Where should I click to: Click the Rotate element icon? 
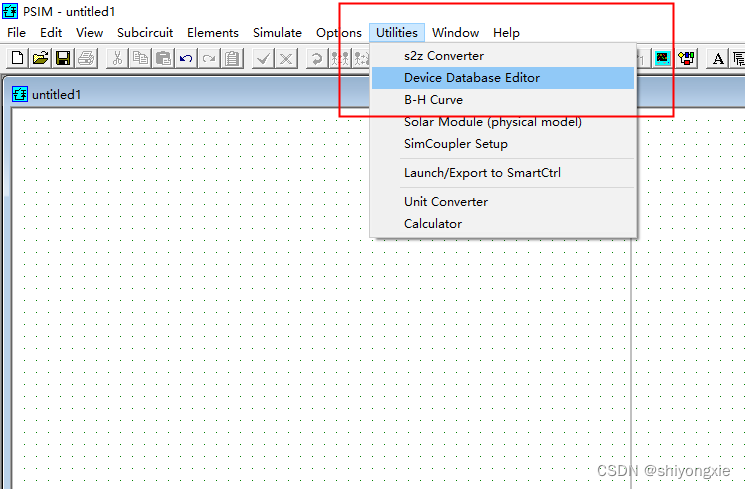[x=316, y=58]
